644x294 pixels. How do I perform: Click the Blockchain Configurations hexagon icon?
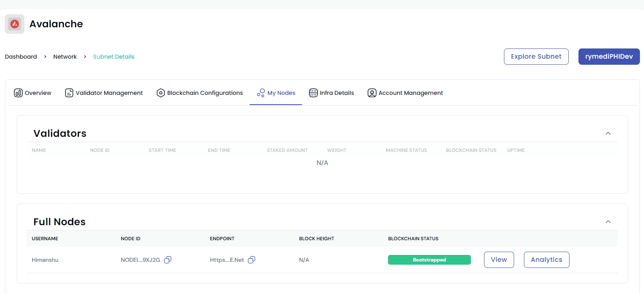161,93
